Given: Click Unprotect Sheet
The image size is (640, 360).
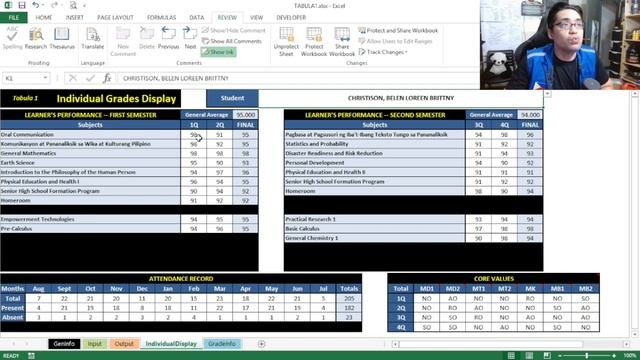Looking at the screenshot, I should tap(286, 42).
